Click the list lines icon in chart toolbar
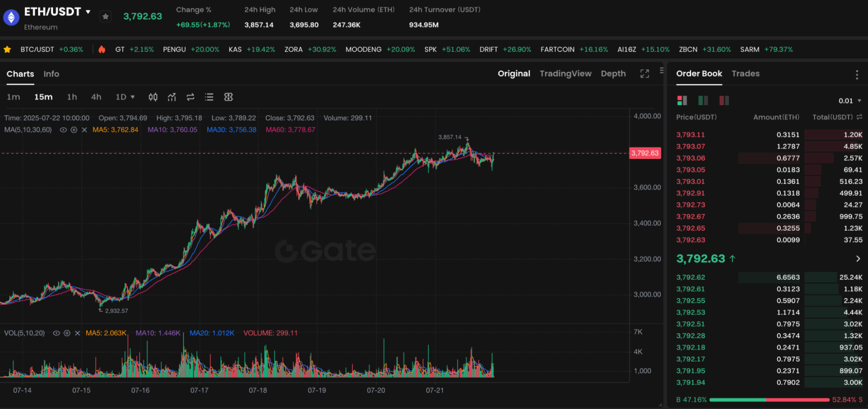The width and height of the screenshot is (868, 409). point(209,97)
